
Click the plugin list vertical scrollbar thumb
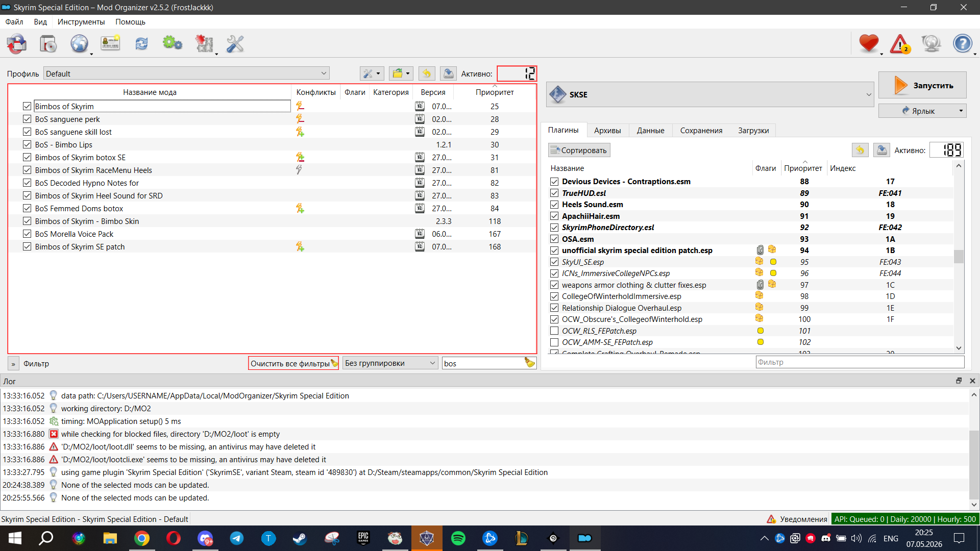click(x=959, y=257)
